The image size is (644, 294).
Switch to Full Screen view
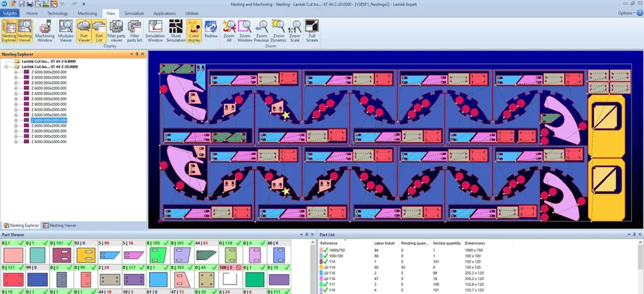coord(311,31)
